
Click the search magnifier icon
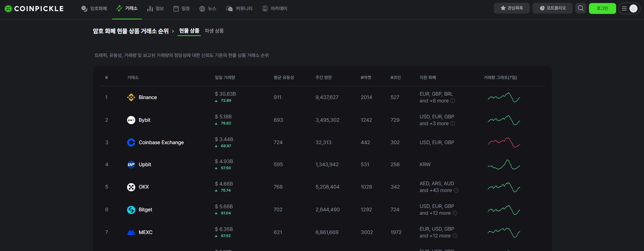(581, 8)
